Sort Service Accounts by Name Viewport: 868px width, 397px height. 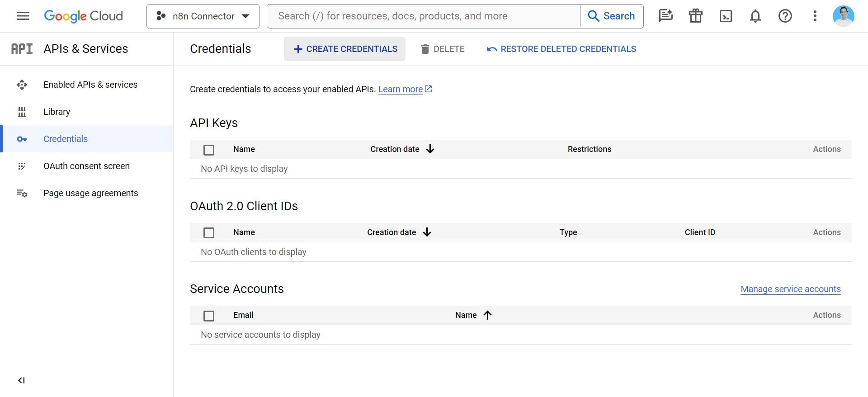[x=473, y=315]
